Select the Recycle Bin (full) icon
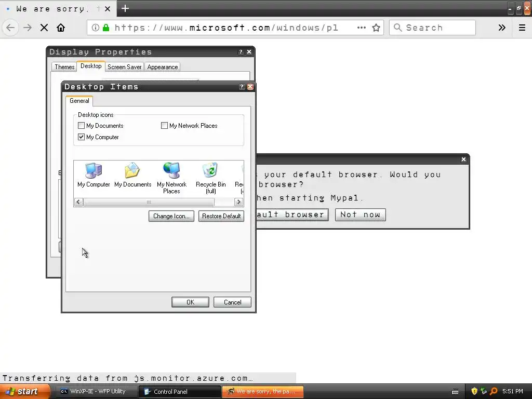Viewport: 532px width, 399px height. pyautogui.click(x=211, y=178)
